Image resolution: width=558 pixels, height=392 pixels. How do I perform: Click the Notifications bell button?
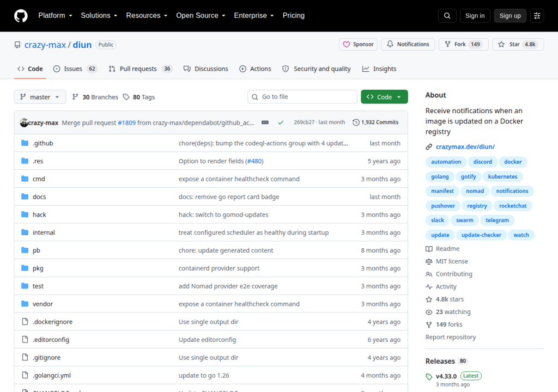point(408,45)
